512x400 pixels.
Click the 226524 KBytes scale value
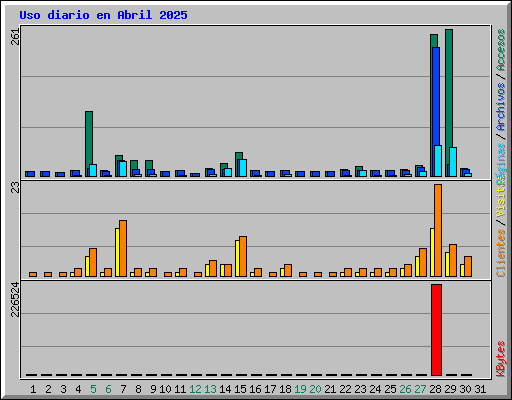click(15, 299)
